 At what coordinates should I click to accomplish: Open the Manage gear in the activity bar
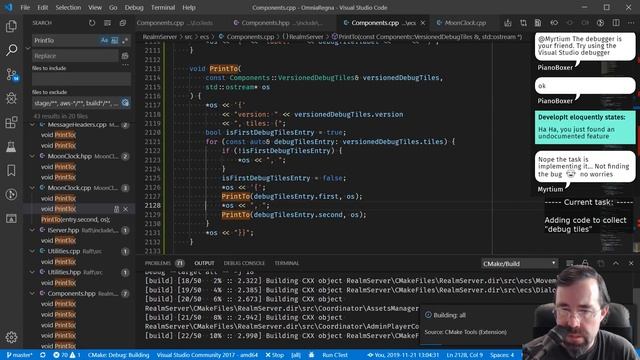pos(11,337)
